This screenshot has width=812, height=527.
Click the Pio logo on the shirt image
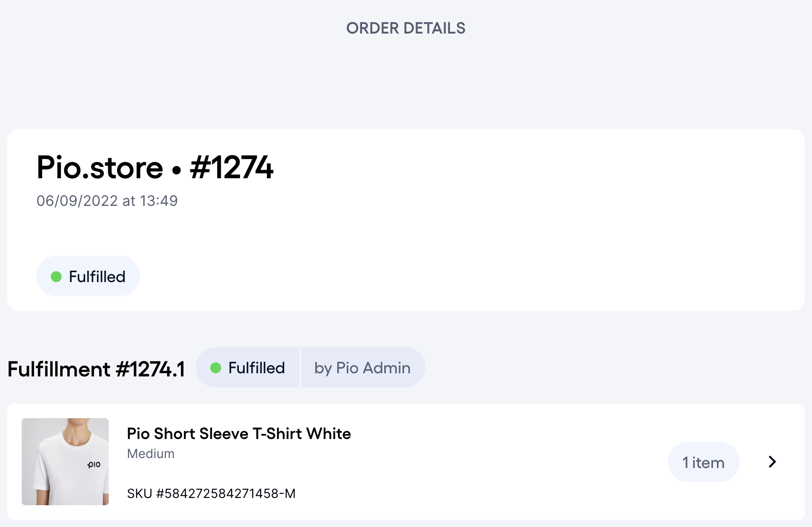coord(94,464)
